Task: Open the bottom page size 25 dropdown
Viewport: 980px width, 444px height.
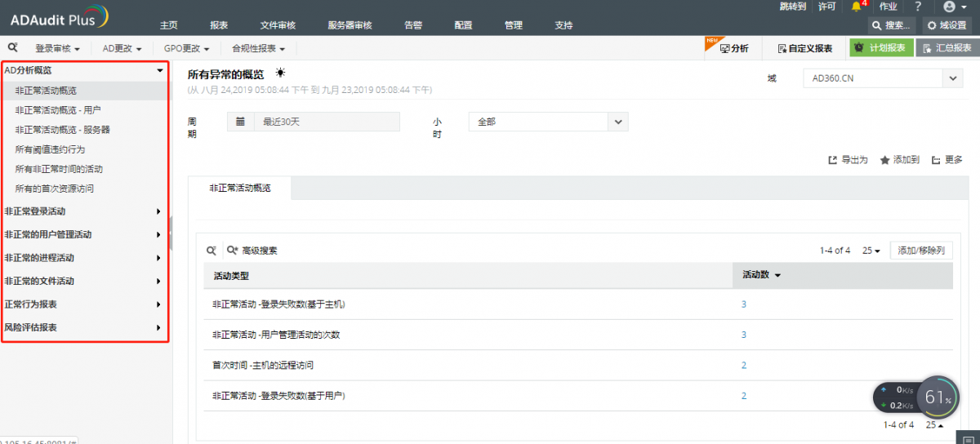Action: pos(934,424)
